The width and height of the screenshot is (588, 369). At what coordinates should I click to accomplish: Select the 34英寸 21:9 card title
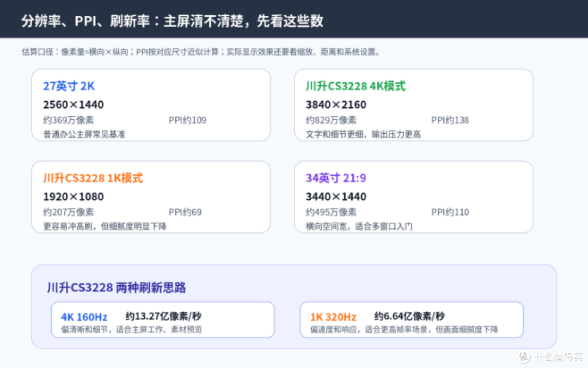pos(336,178)
